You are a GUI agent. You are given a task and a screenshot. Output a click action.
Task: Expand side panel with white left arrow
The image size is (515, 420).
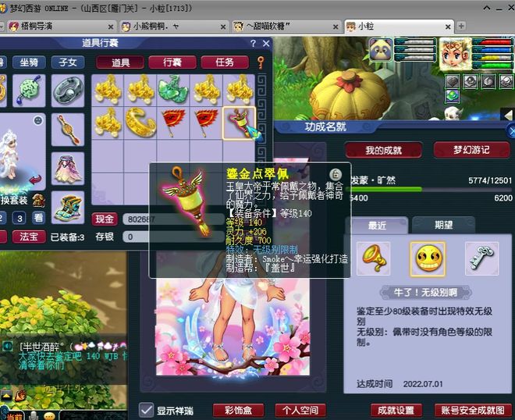[x=507, y=115]
